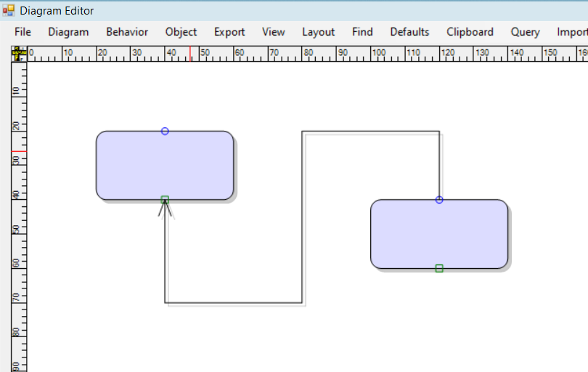Click the Object menu

[181, 32]
